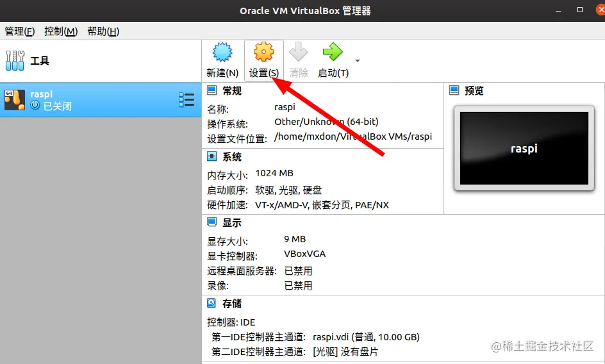Click the Discard (清除) arrow icon
The image size is (605, 364).
pos(298,52)
